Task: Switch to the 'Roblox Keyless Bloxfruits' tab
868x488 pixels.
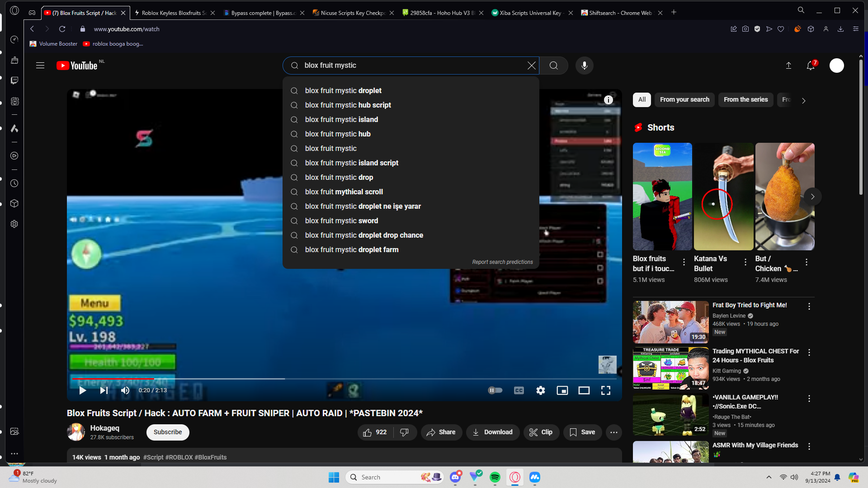Action: click(x=174, y=13)
